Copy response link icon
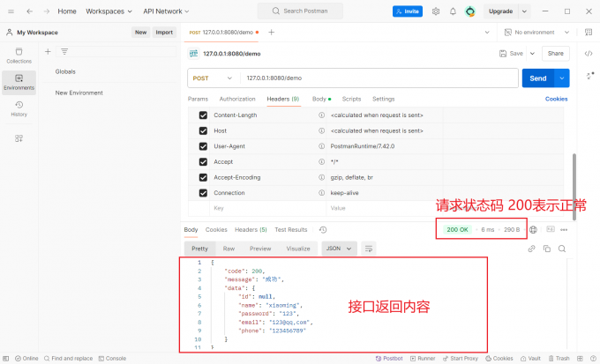600x364 pixels. pyautogui.click(x=531, y=249)
